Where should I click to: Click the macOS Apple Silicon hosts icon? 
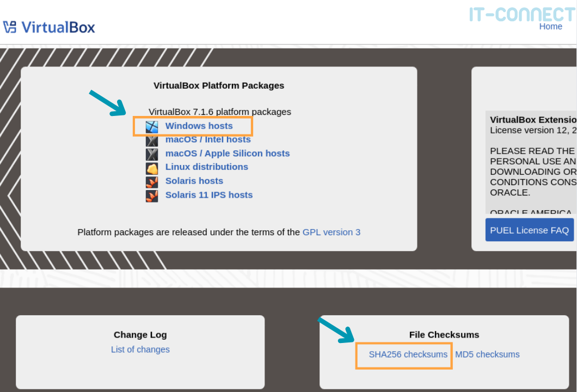(152, 154)
